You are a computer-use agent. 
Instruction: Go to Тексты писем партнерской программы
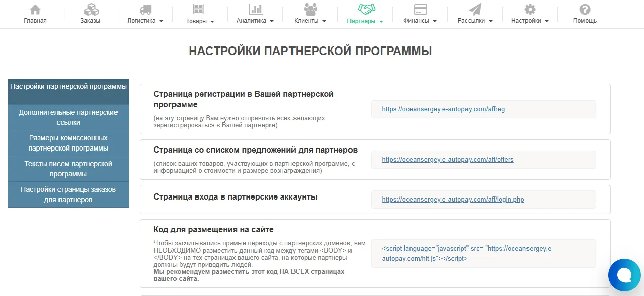69,169
